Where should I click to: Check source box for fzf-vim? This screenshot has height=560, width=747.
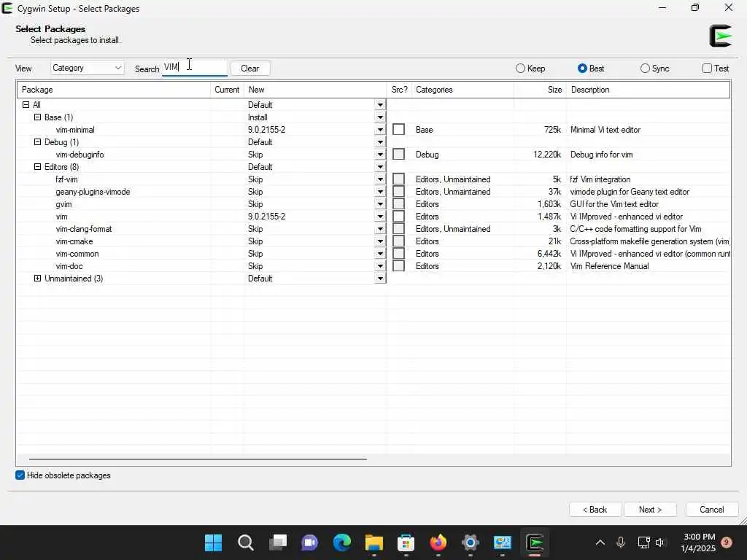(x=399, y=179)
